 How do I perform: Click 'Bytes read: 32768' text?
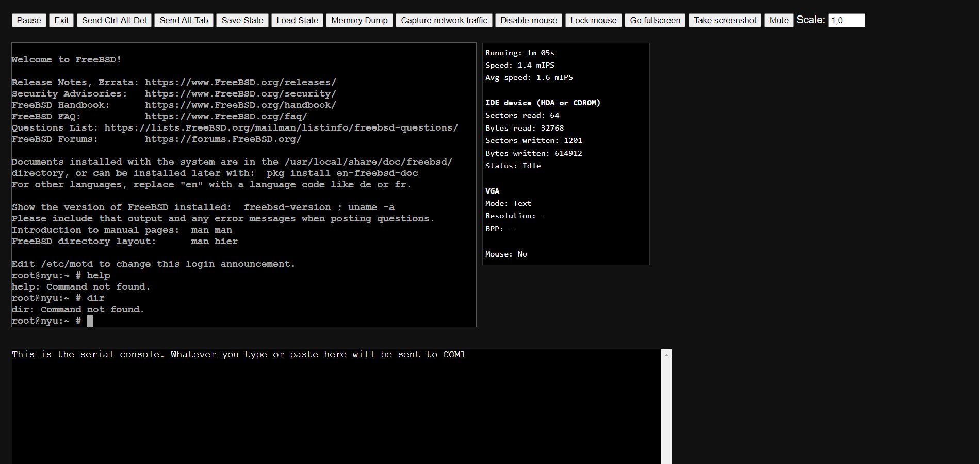coord(525,128)
